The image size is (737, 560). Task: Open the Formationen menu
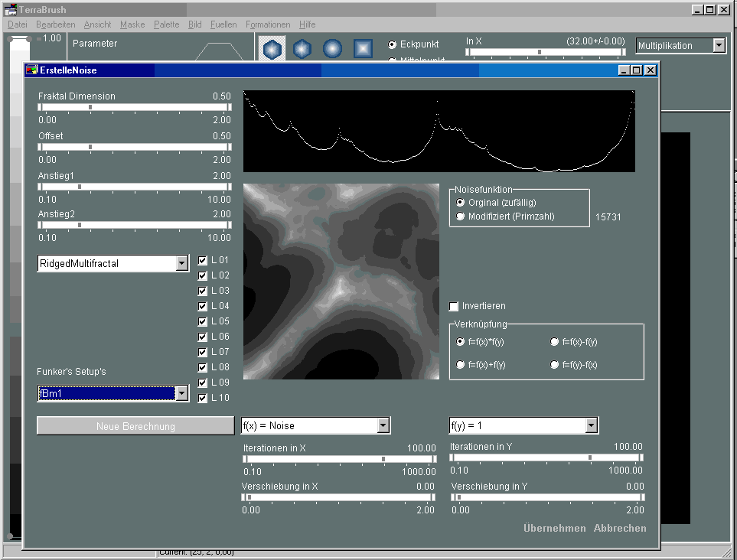(x=268, y=24)
